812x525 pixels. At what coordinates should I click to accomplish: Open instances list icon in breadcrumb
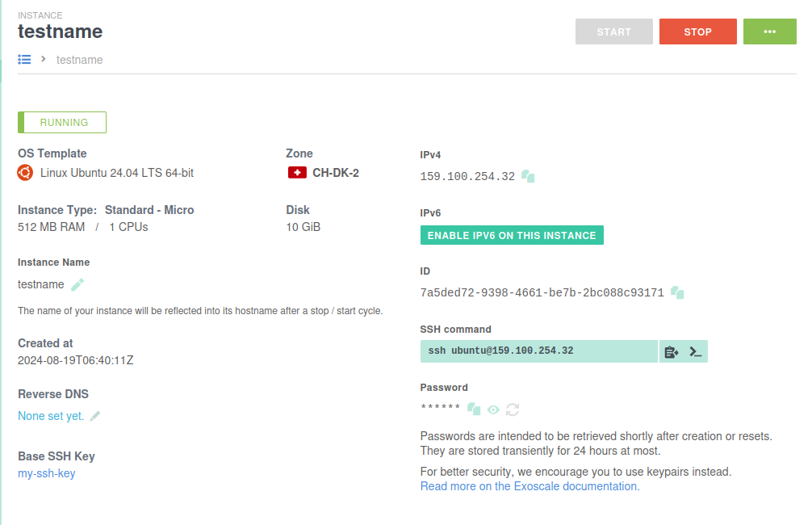pyautogui.click(x=24, y=59)
